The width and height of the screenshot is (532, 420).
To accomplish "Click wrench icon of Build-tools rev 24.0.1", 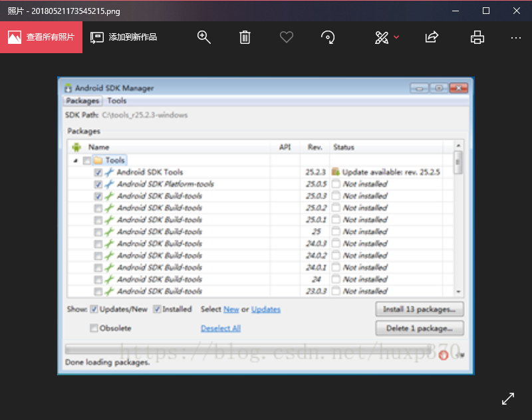I will click(x=109, y=267).
